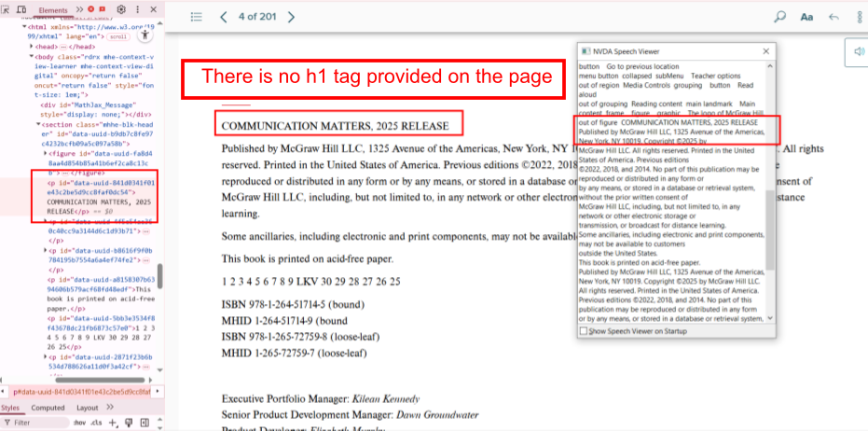Switch to the Computed tab
The image size is (868, 431).
click(x=48, y=408)
